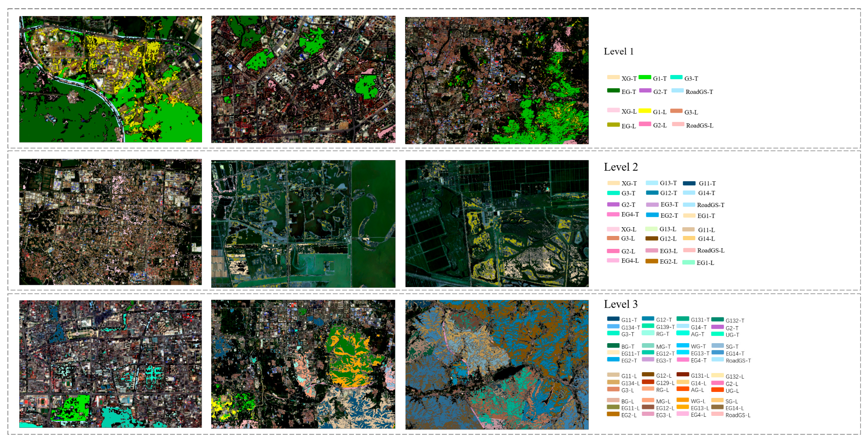Click the EG1-L mint swatch in Level 2 legend
This screenshot has height=443, width=868.
coord(689,262)
